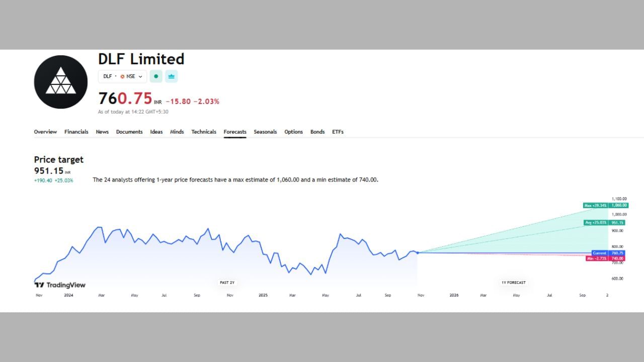Click the 1Y FORECAST chart label
The height and width of the screenshot is (362, 644).
point(513,283)
